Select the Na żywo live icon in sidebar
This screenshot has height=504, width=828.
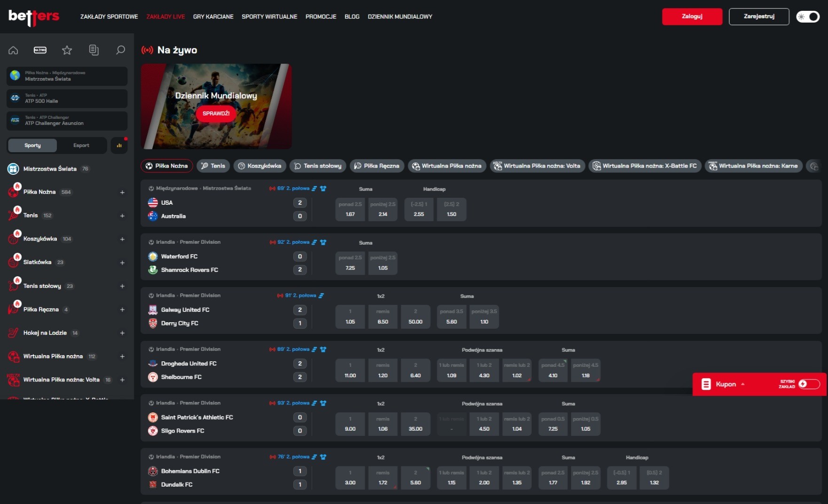40,50
